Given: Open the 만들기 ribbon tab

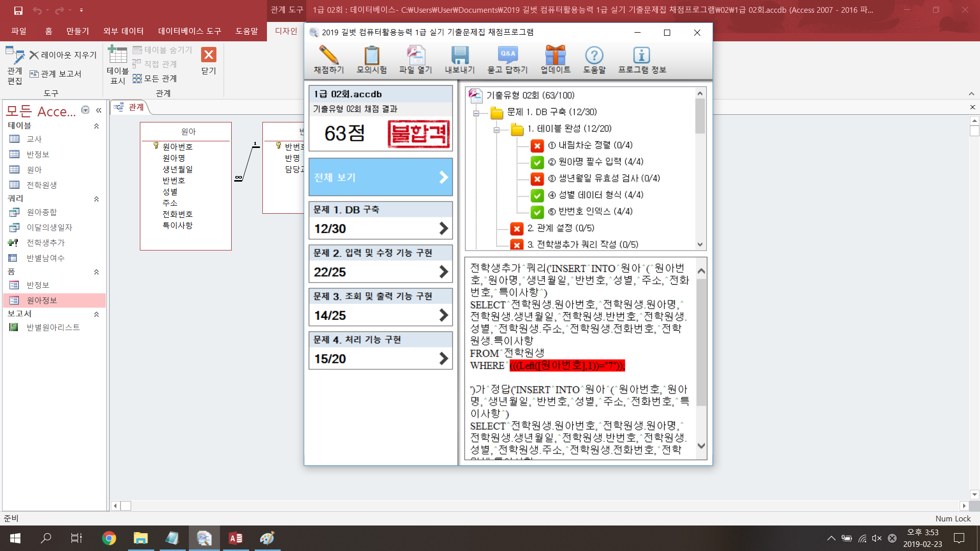Looking at the screenshot, I should point(78,31).
